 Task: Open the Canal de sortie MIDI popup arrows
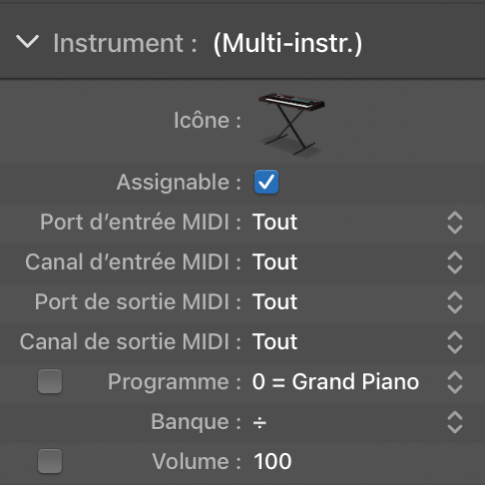point(455,342)
